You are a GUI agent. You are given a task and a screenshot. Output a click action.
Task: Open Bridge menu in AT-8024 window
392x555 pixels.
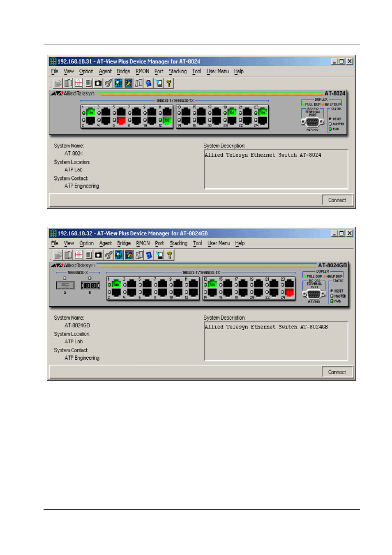click(123, 72)
